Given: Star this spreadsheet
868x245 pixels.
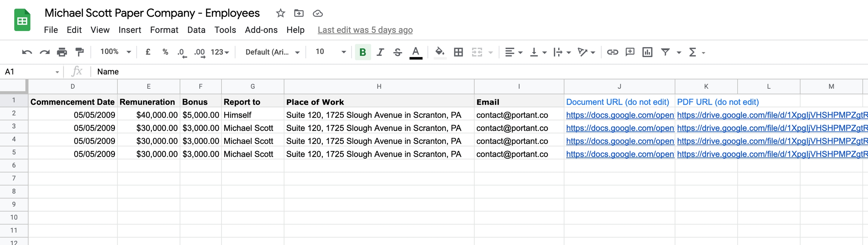Looking at the screenshot, I should [x=280, y=13].
